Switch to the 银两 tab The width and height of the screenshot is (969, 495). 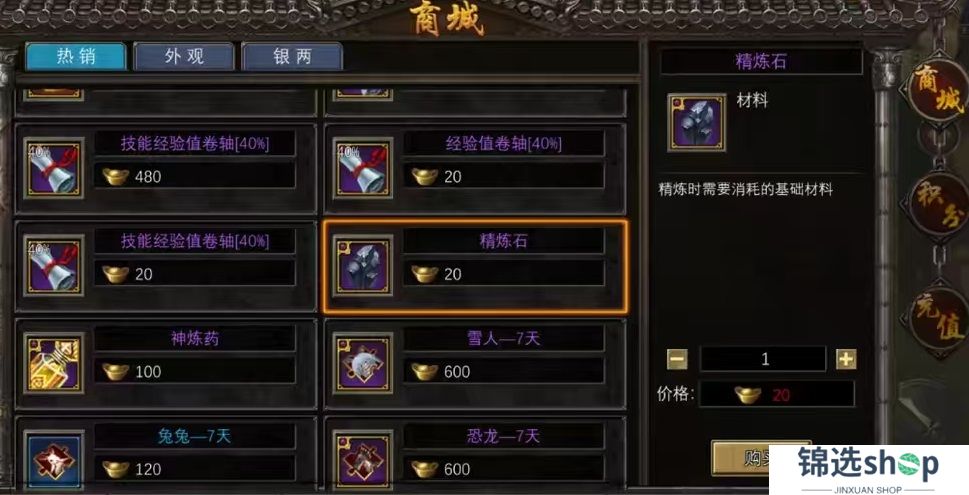point(292,56)
